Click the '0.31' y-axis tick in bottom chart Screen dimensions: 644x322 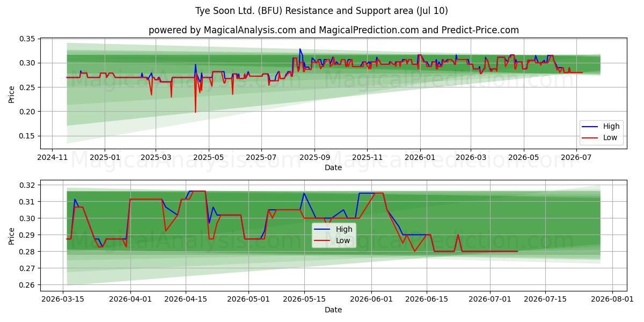pos(27,202)
